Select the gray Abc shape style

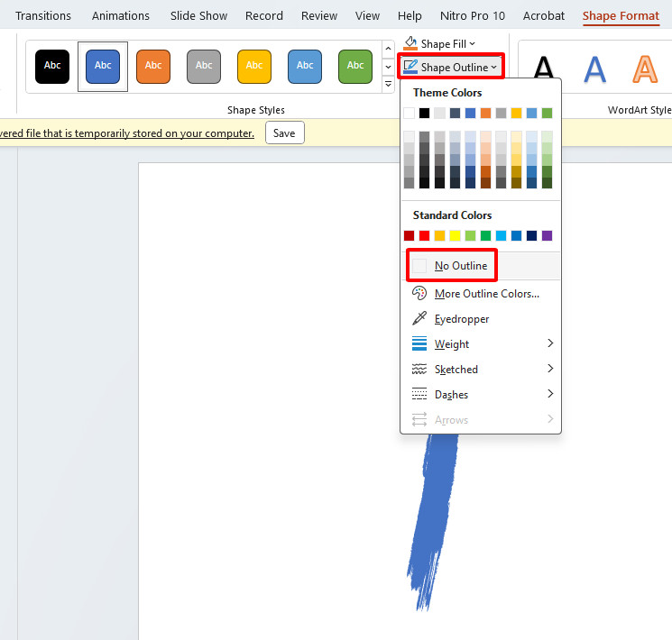204,67
